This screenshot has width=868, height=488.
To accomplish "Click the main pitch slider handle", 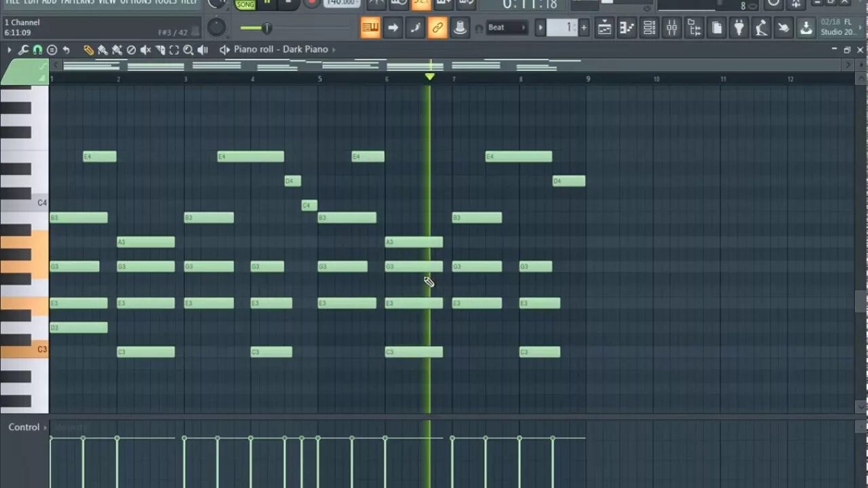I will click(267, 28).
